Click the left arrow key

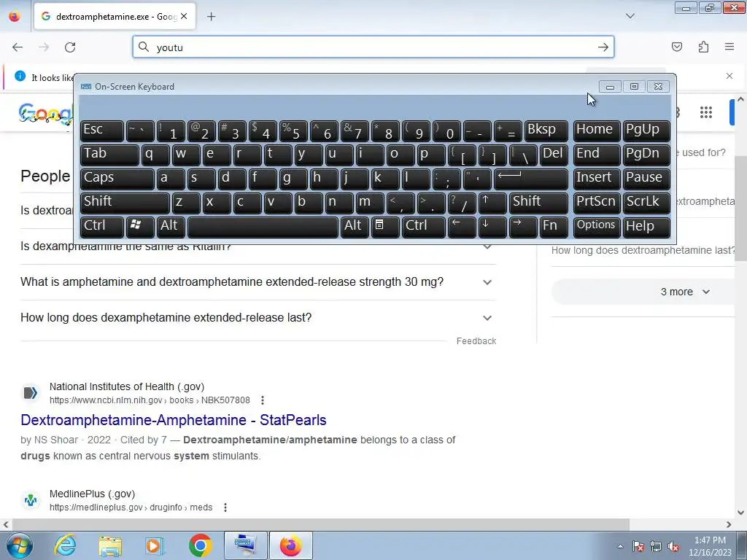tap(462, 227)
